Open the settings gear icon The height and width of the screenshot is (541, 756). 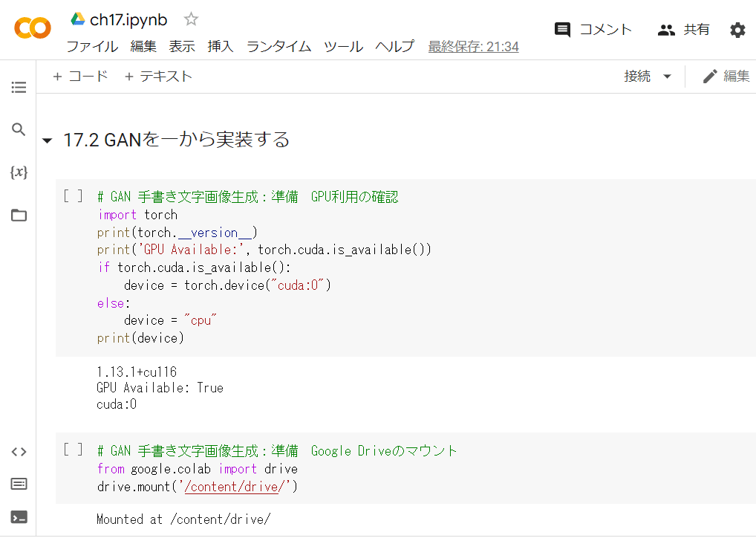click(737, 30)
